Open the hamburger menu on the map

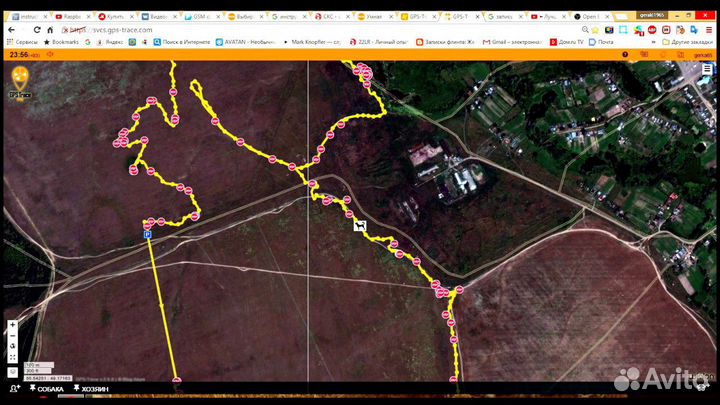707,69
